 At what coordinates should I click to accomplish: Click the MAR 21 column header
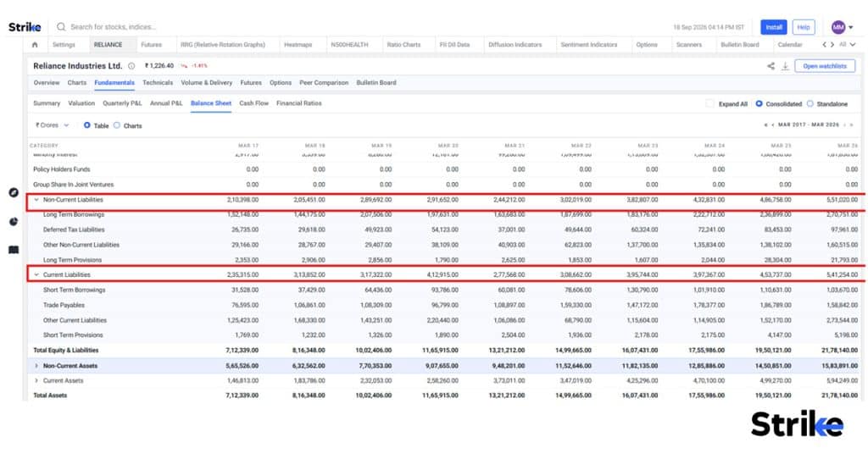coord(515,146)
